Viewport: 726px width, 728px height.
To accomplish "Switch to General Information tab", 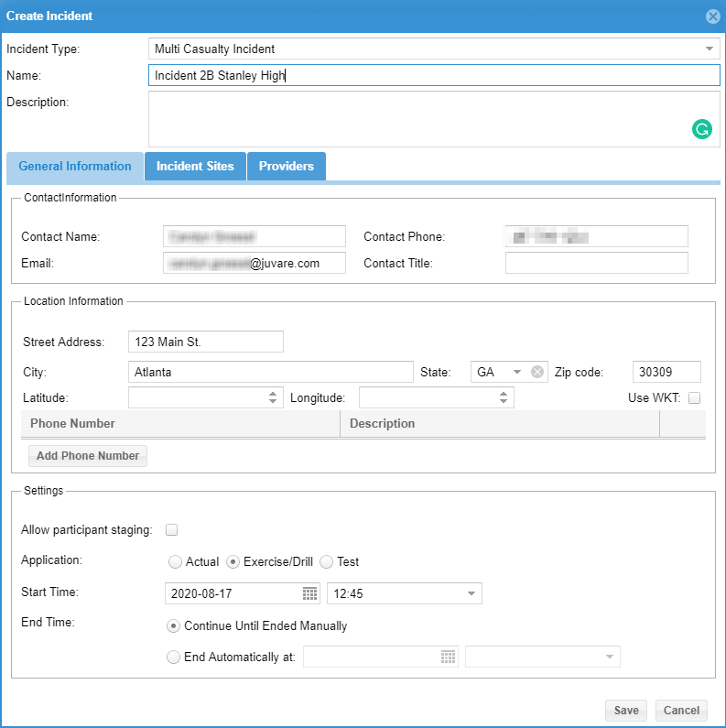I will tap(75, 167).
